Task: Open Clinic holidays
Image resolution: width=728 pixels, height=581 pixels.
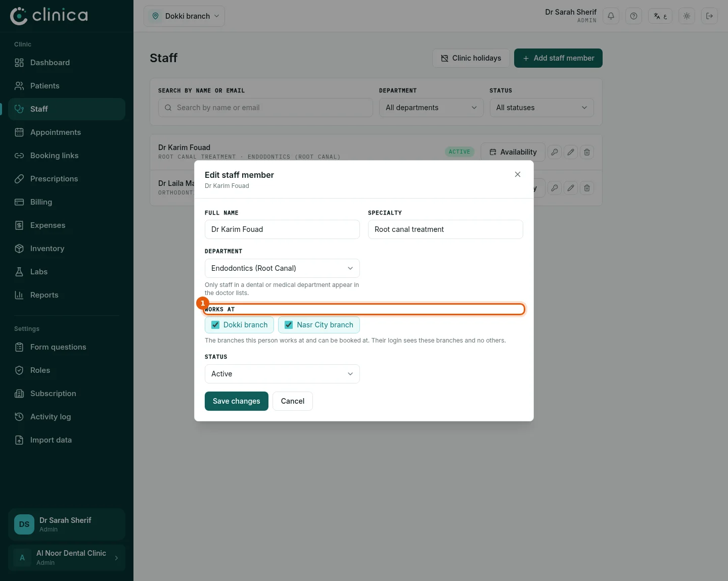Action: pyautogui.click(x=471, y=58)
